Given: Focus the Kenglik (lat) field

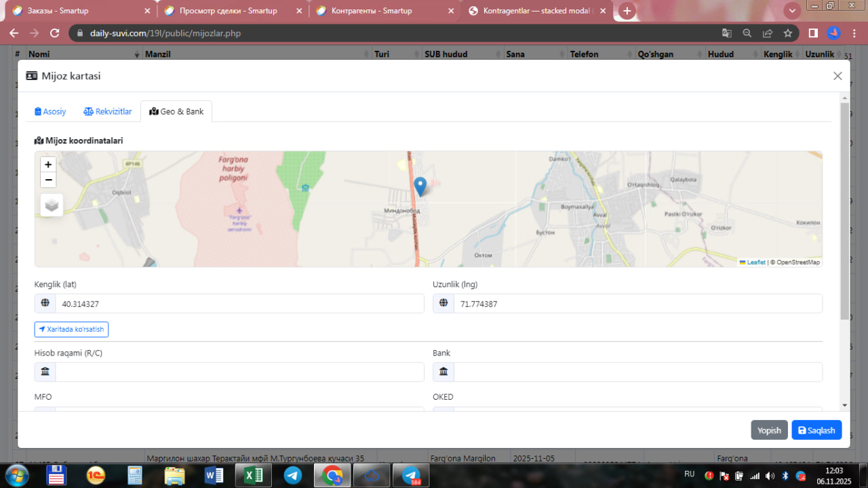Looking at the screenshot, I should tap(239, 304).
